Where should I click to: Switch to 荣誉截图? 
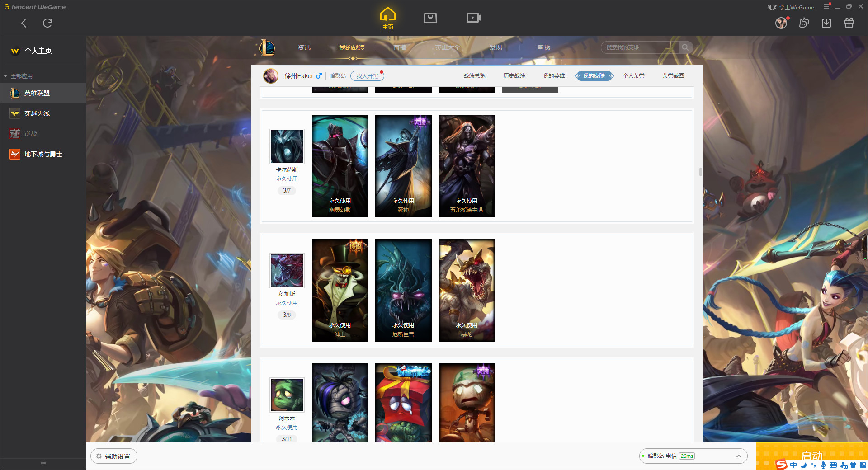pyautogui.click(x=673, y=76)
